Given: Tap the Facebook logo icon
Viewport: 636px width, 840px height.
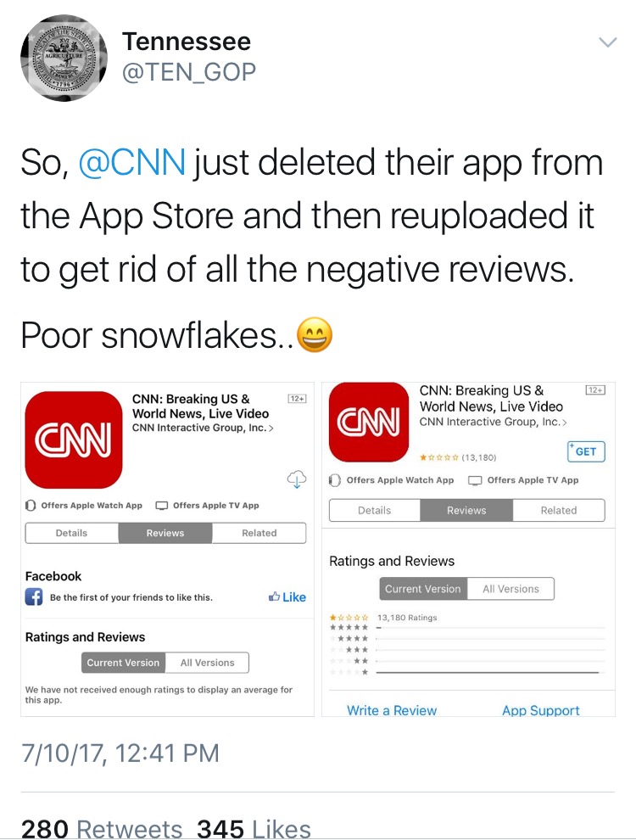Looking at the screenshot, I should (34, 596).
